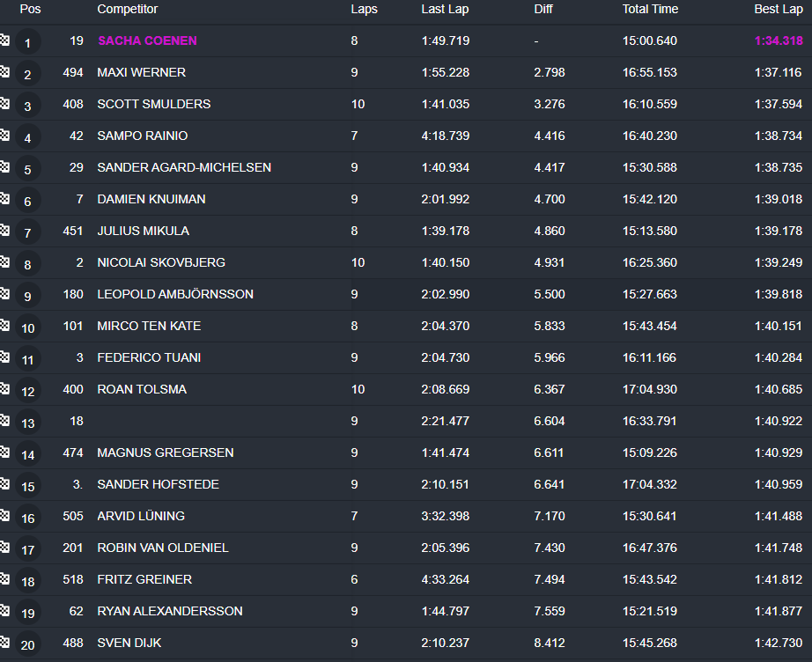Viewport: 812px width, 662px height.
Task: Click the checkered flag icon in Sampo Rainio's row
Action: point(4,136)
